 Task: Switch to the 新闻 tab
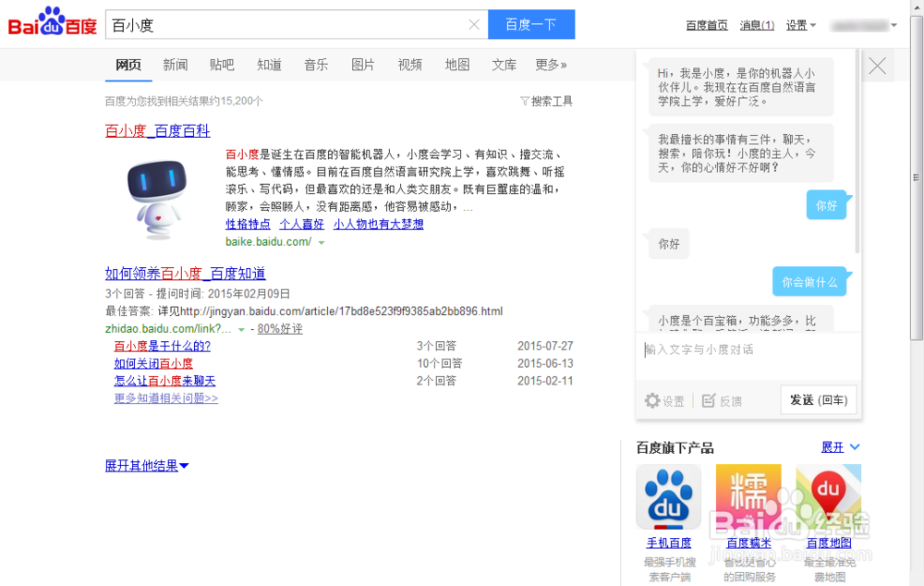click(176, 65)
